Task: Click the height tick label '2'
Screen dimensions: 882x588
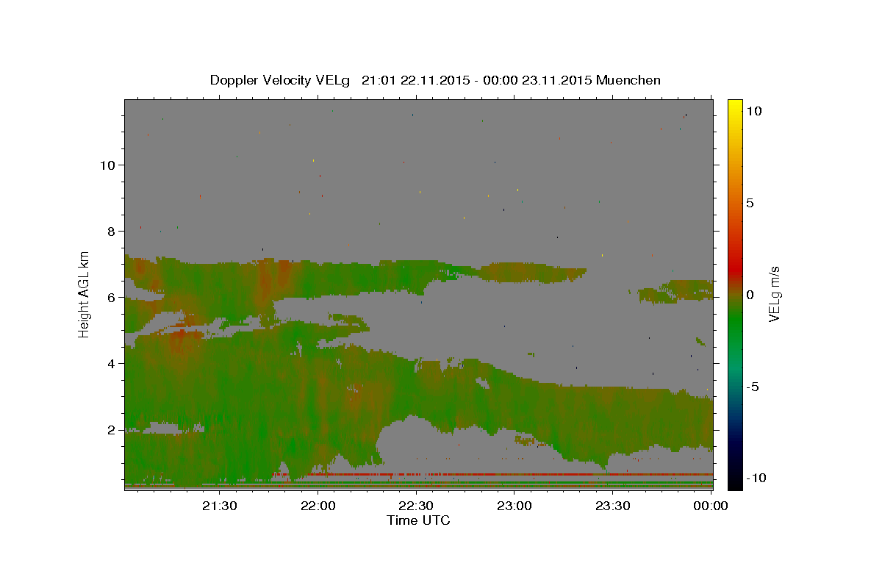Action: click(x=111, y=429)
